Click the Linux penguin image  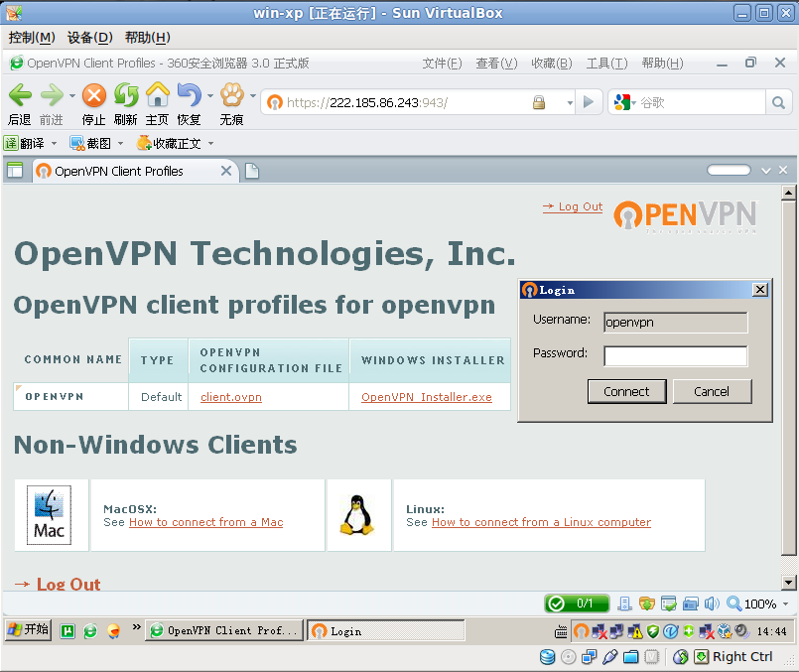(x=357, y=515)
